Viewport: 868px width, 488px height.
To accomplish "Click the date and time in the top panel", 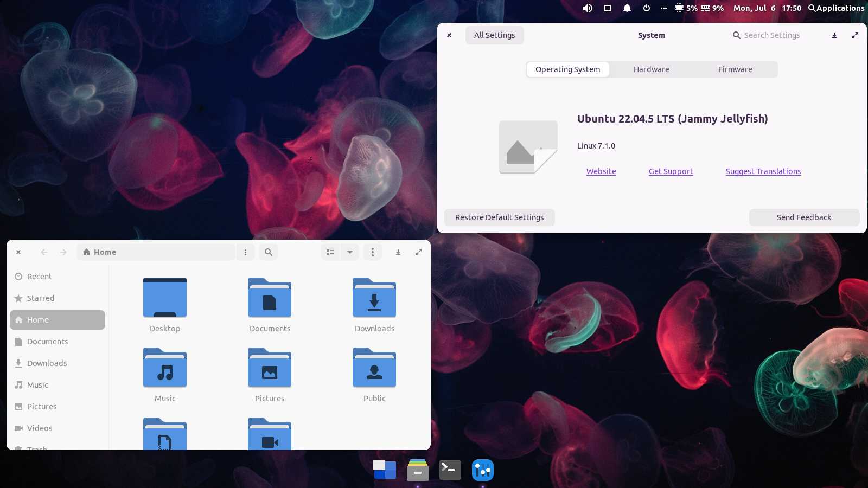I will [767, 8].
